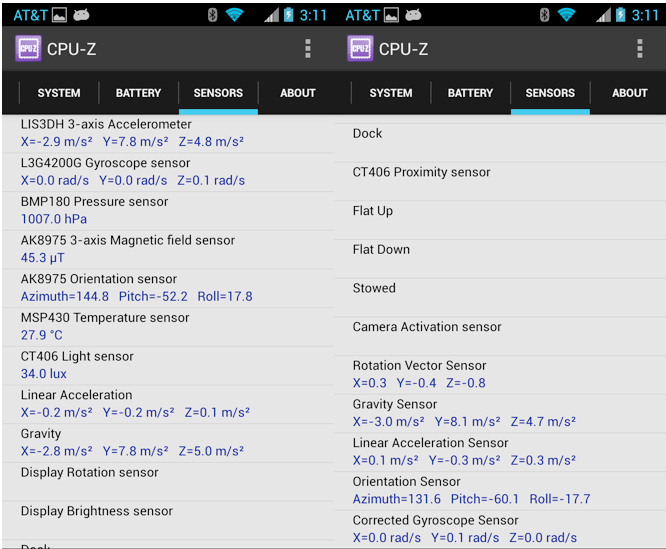
Task: Tap Corrected Gyroscope Sensor row
Action: point(500,529)
